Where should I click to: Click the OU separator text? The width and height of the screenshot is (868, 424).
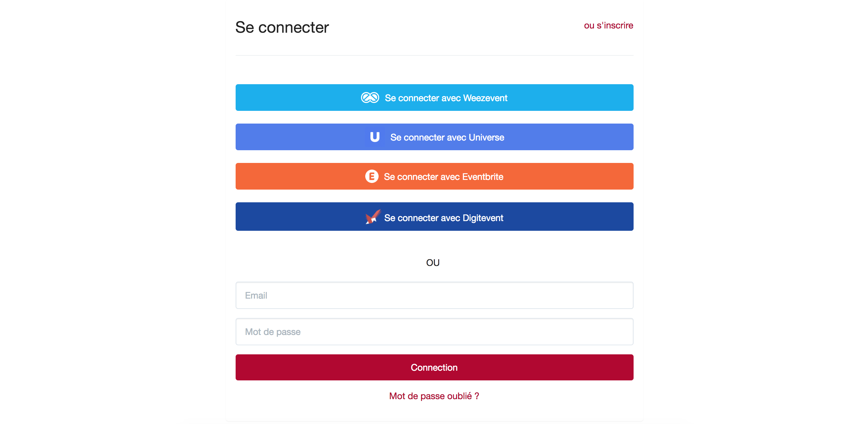tap(433, 263)
